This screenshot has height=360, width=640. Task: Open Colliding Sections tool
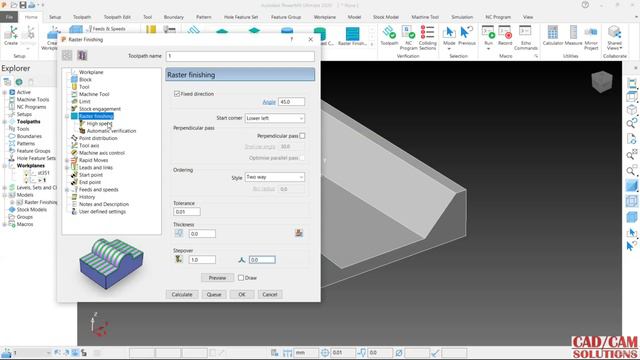click(427, 37)
